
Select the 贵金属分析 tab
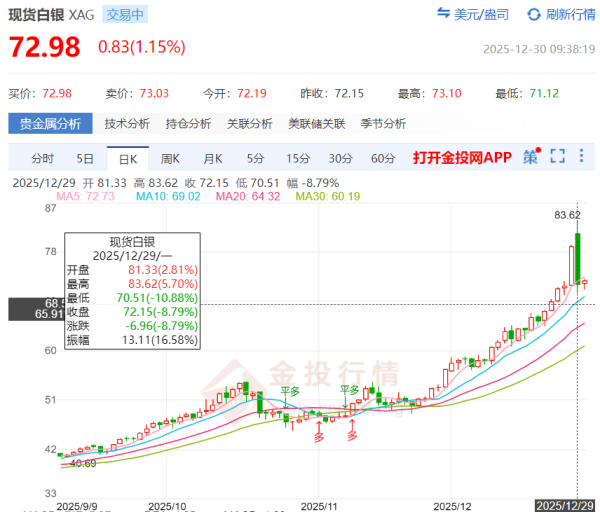click(51, 124)
